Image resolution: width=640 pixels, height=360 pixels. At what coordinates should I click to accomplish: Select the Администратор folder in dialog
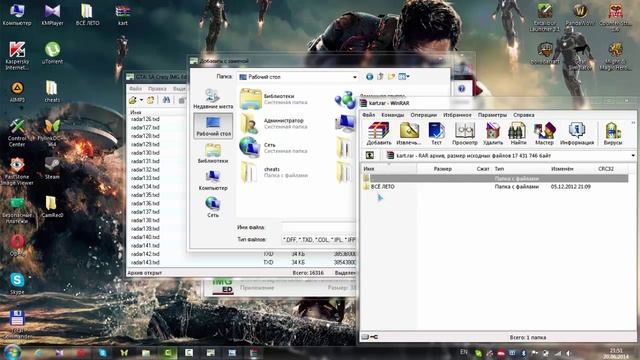pos(273,123)
